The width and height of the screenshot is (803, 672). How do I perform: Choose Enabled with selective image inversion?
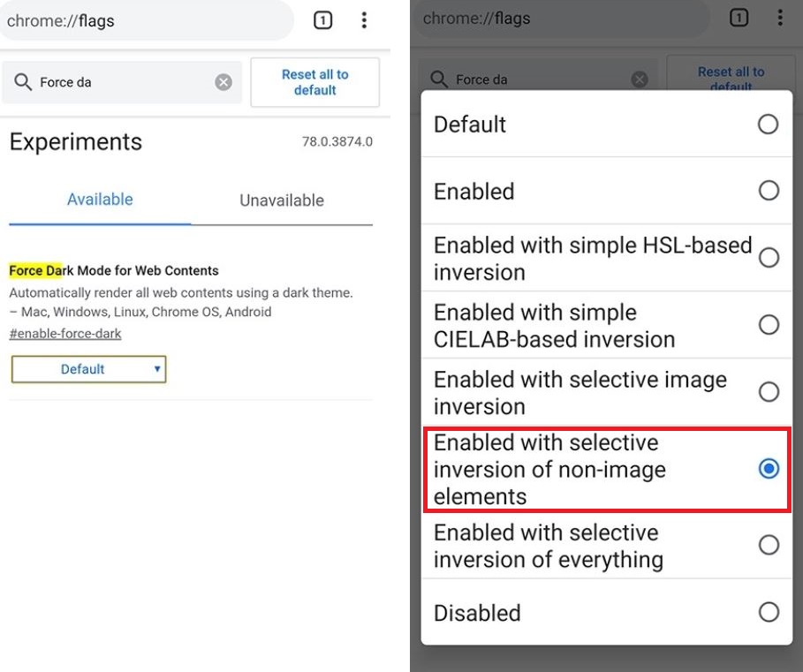tap(607, 393)
